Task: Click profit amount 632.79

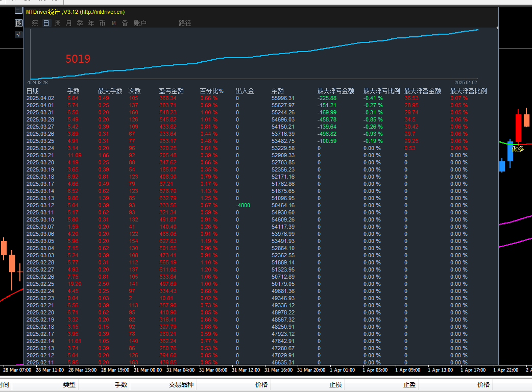Action: pos(168,199)
